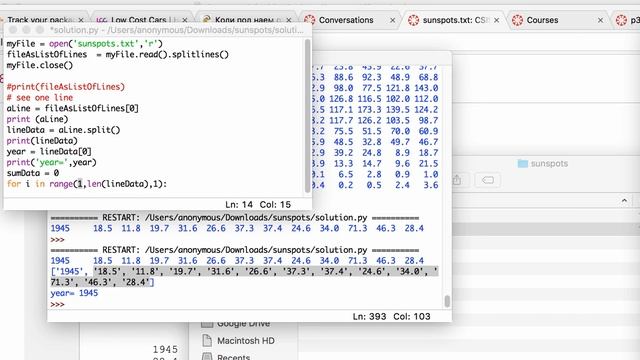Image resolution: width=640 pixels, height=360 pixels.
Task: Click the second RESTART line in shell
Action: 235,250
